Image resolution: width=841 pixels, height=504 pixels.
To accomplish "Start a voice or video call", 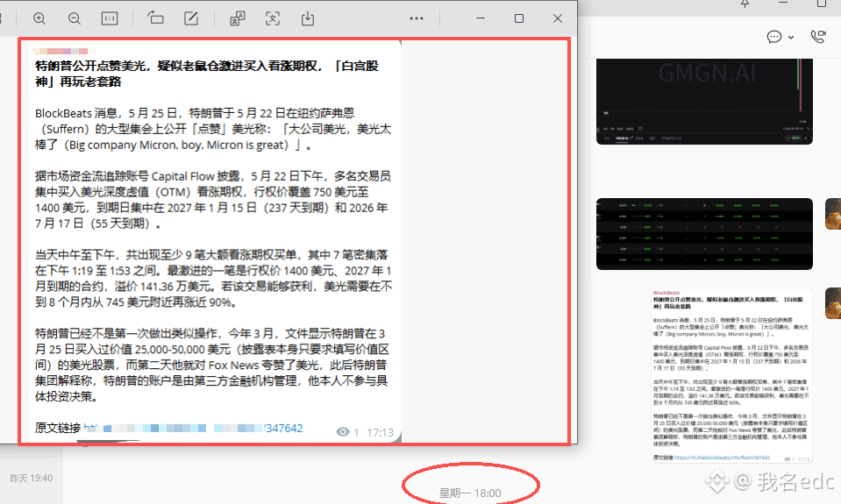I will point(818,37).
